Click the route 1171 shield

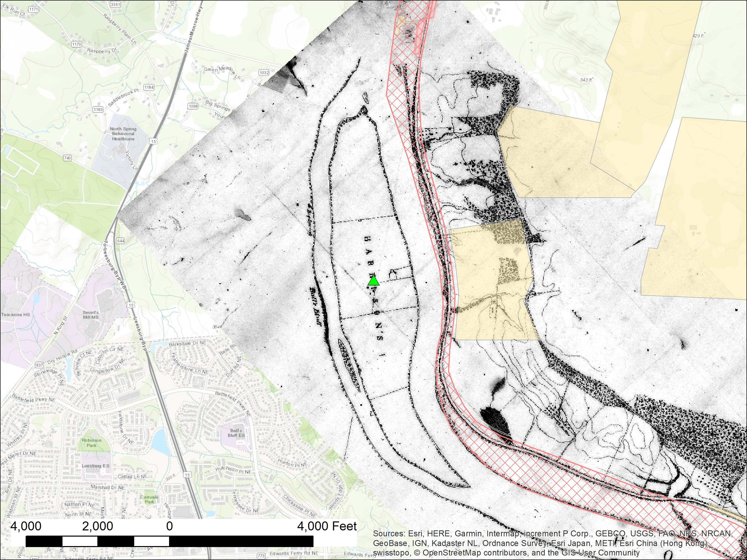click(33, 9)
